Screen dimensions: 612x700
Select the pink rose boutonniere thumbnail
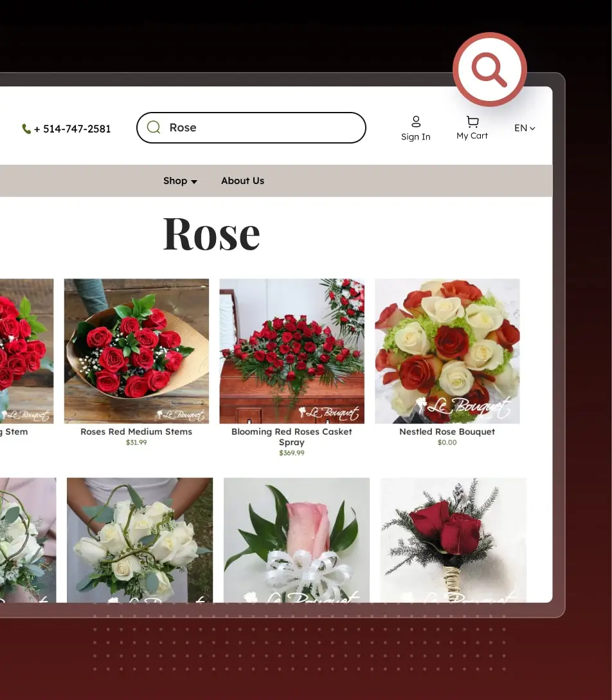pyautogui.click(x=296, y=540)
